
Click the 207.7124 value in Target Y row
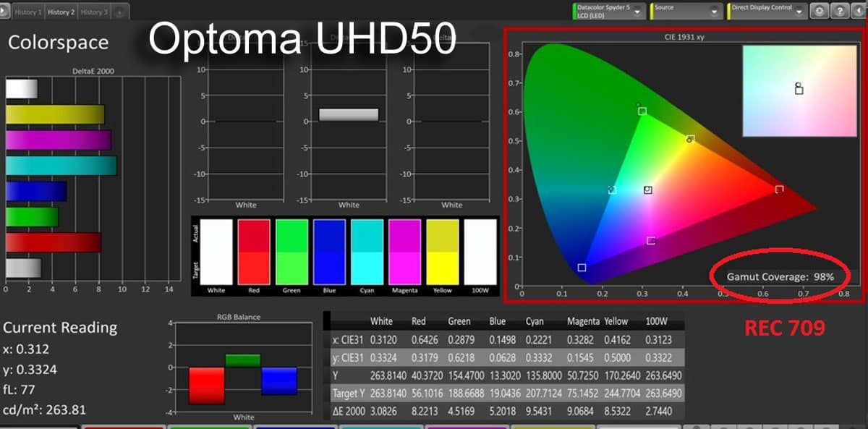click(x=544, y=394)
